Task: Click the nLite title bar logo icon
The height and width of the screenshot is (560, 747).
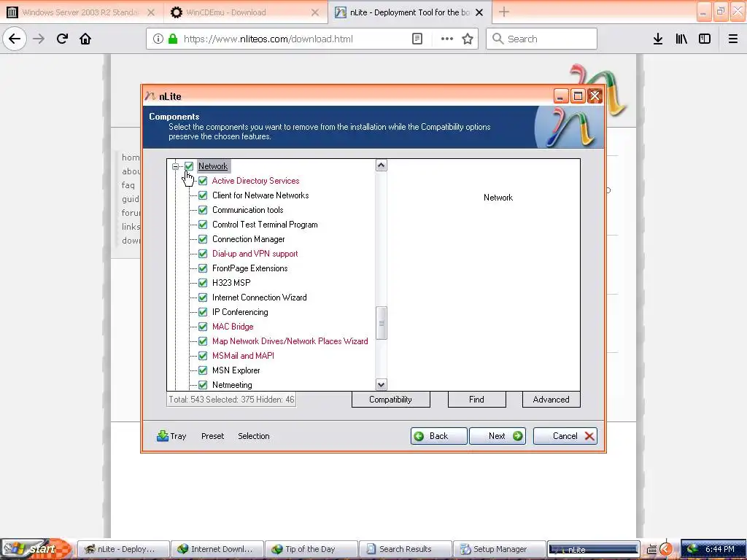Action: click(150, 96)
